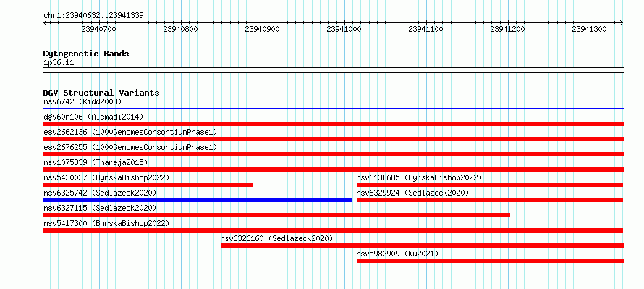This screenshot has height=289, width=644.
Task: Click the red nsv6329924 variant bar
Action: 490,200
